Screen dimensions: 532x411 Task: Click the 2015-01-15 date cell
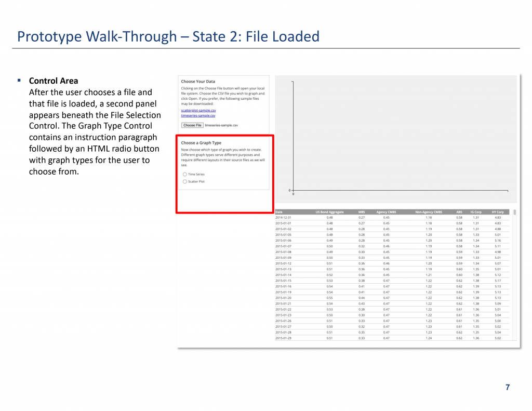pyautogui.click(x=283, y=281)
